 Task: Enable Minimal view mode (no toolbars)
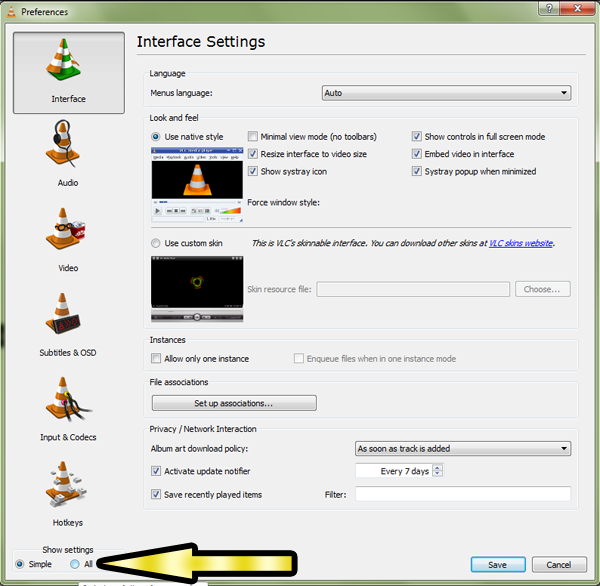[253, 137]
